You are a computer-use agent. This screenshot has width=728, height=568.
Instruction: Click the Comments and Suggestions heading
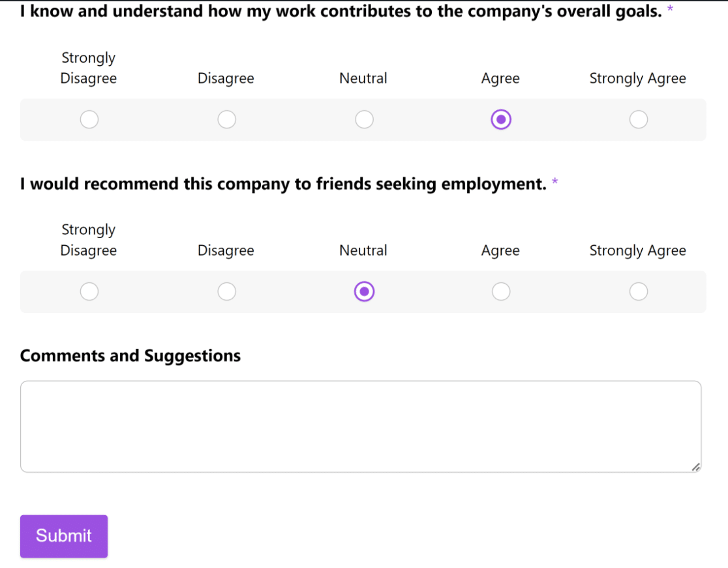click(x=130, y=356)
